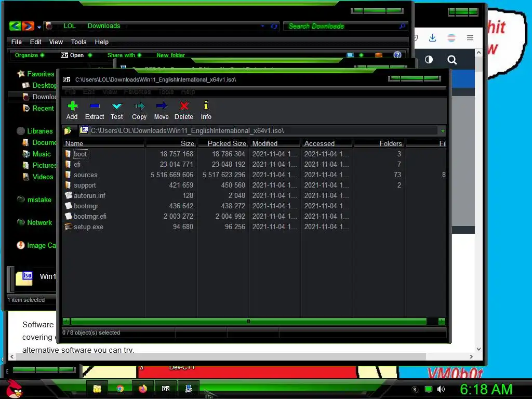Click the 7-Zip horizontal scrollbar thumb

248,321
